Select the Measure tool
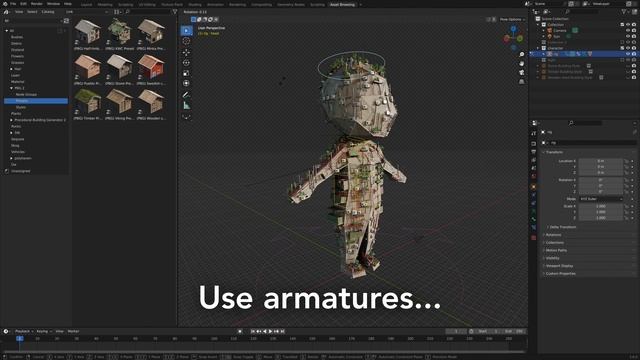 tap(187, 106)
